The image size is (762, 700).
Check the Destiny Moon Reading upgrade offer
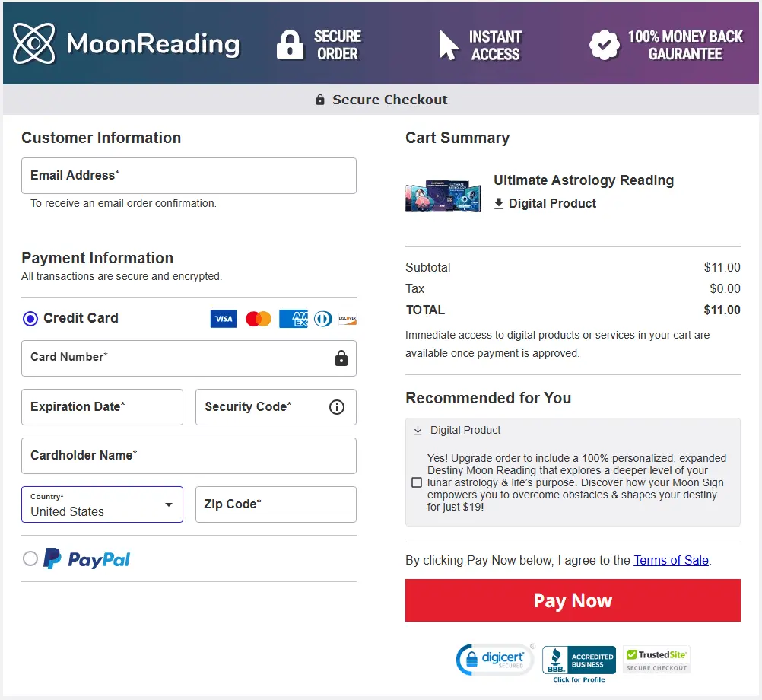coord(417,482)
